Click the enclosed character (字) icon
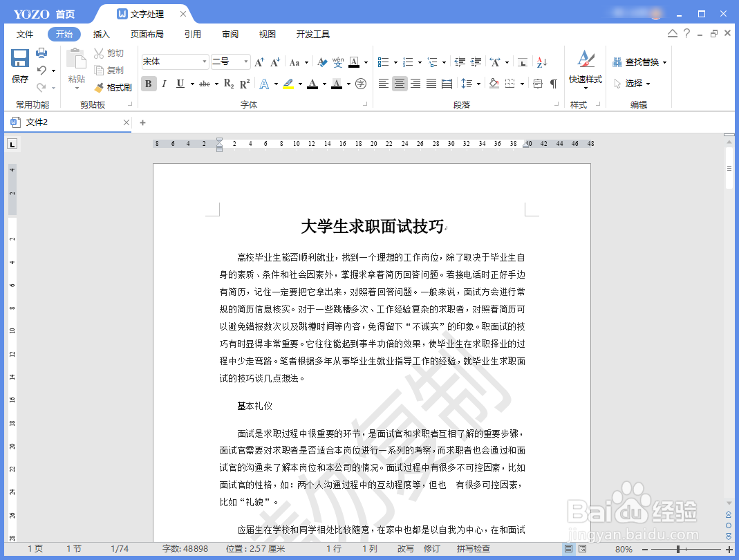 [361, 84]
